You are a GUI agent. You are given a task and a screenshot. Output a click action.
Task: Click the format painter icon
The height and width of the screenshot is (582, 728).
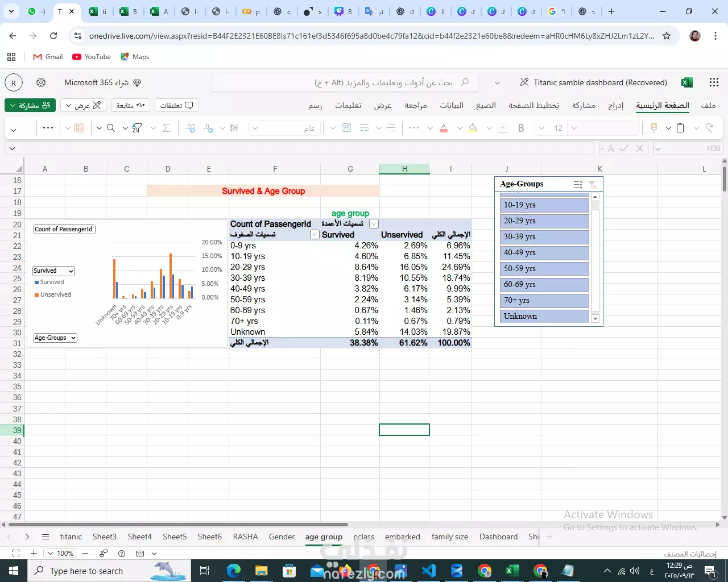654,128
